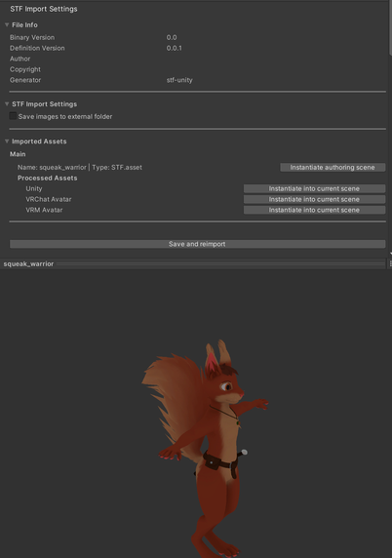Click the squirrel model preview
The height and width of the screenshot is (558, 392).
pos(205,449)
